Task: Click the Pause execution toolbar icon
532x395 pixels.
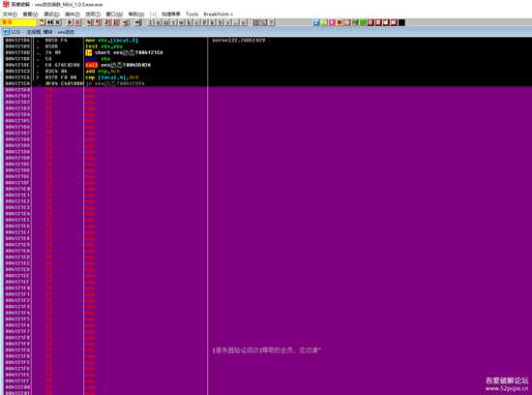Action: [77, 22]
